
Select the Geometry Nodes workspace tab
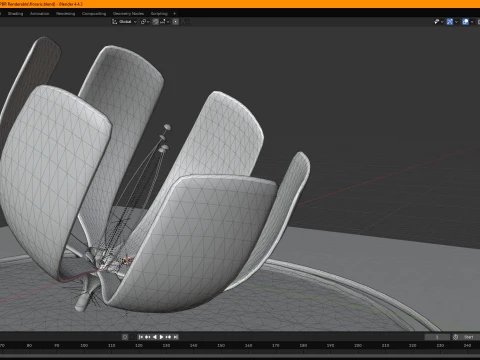coord(128,14)
